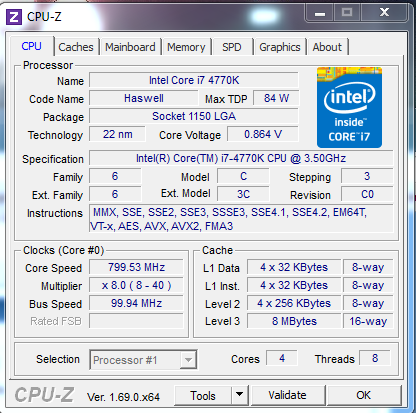Click the Name field Intel Core i7 4770K
This screenshot has width=416, height=413.
194,80
